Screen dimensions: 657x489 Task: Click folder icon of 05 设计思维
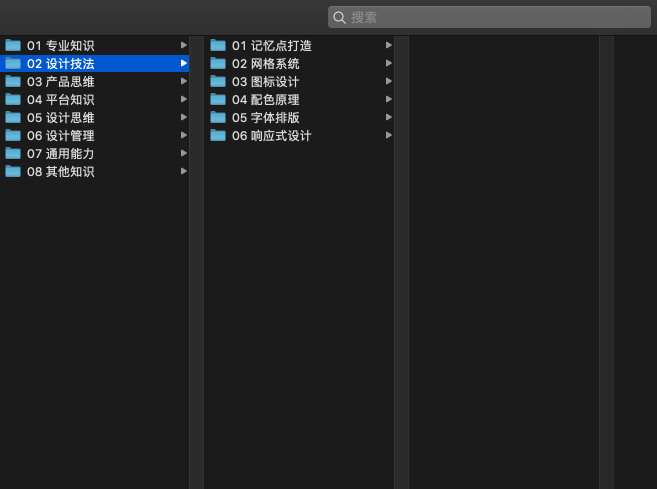13,117
